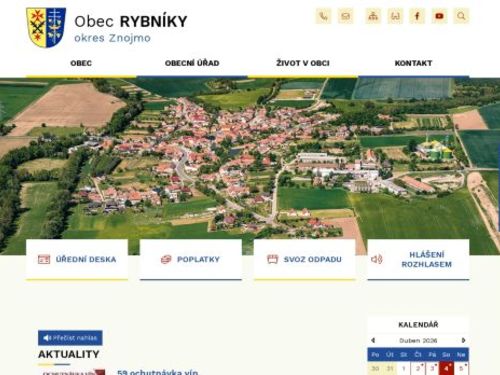Open the OBECNÍ ÚŘAD menu
Screen dimensions: 500x375
pyautogui.click(x=192, y=63)
